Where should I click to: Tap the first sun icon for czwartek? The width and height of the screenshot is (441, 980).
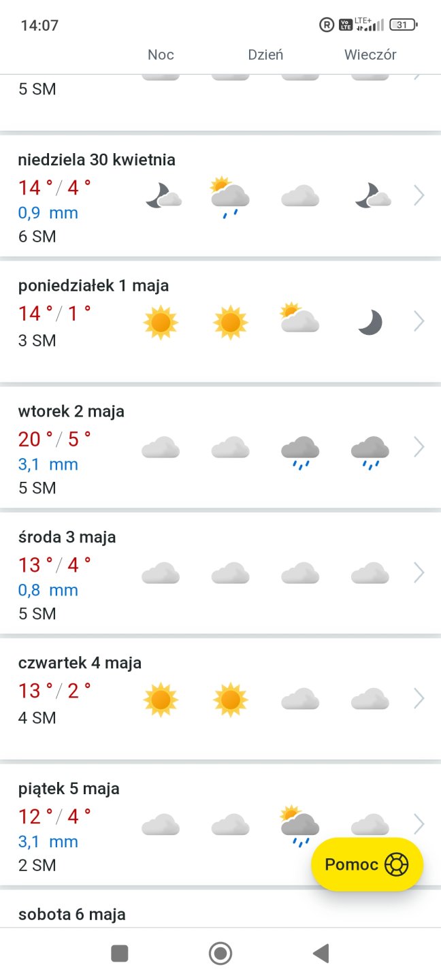[161, 699]
